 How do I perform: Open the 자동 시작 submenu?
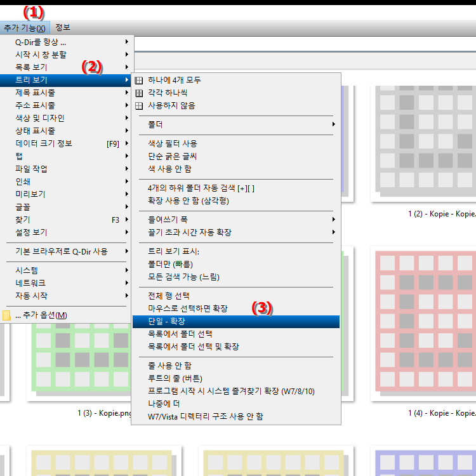pos(65,296)
